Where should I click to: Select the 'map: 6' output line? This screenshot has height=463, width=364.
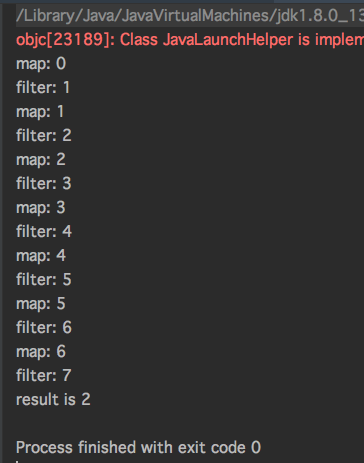click(x=41, y=352)
